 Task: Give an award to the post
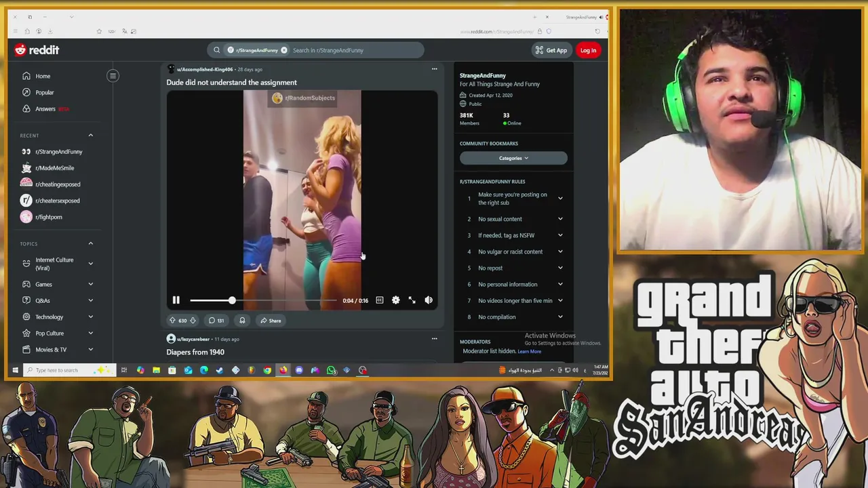click(242, 321)
